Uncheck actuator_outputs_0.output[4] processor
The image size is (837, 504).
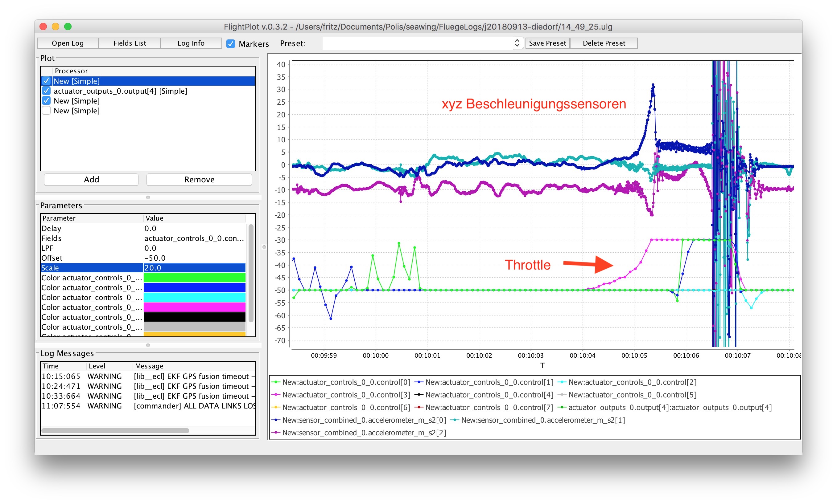[47, 91]
